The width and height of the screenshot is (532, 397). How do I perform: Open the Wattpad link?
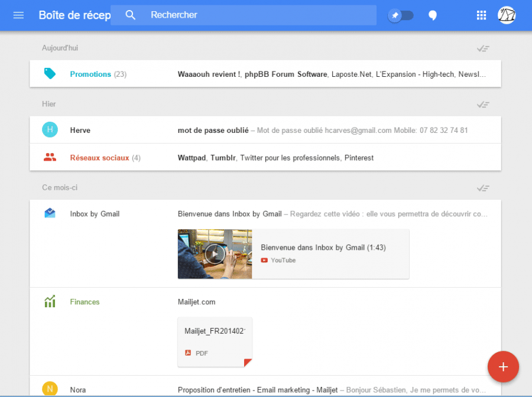pyautogui.click(x=192, y=158)
